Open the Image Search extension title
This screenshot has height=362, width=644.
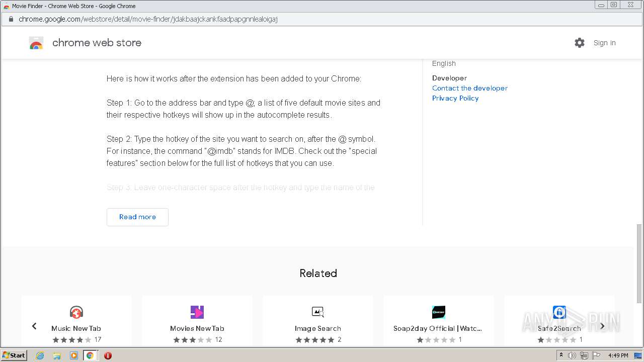click(x=317, y=328)
